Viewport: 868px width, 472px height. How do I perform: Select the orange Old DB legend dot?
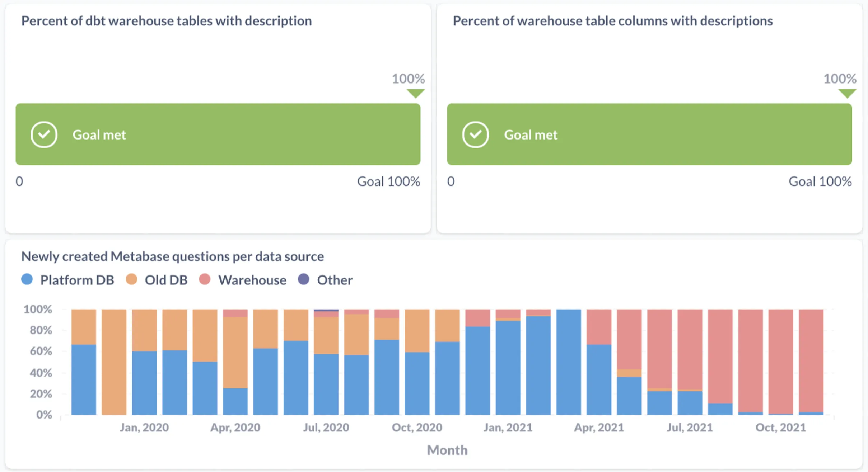(132, 280)
